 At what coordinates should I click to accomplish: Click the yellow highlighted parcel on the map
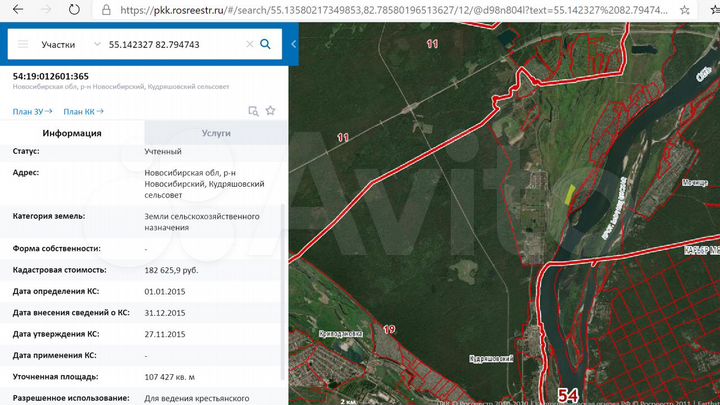569,195
